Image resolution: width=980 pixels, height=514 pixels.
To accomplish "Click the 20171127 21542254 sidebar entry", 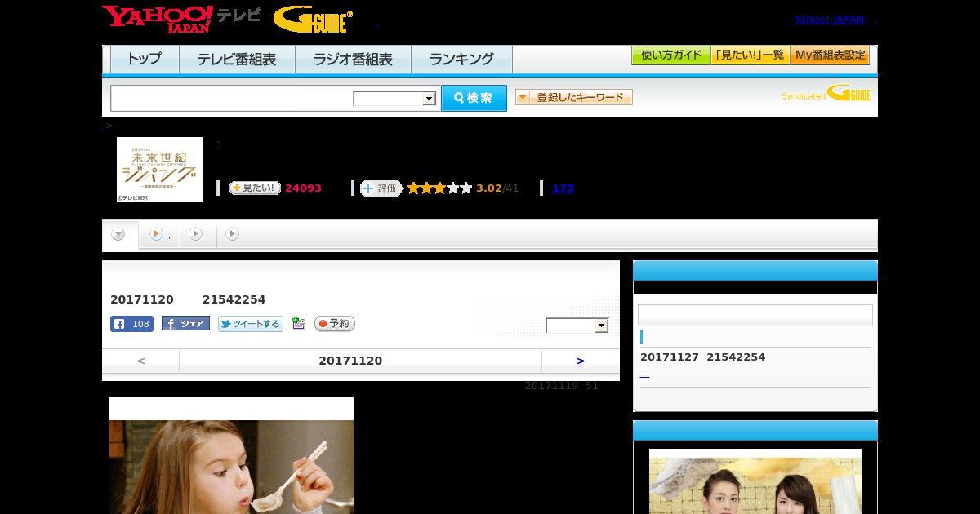I will pos(703,357).
